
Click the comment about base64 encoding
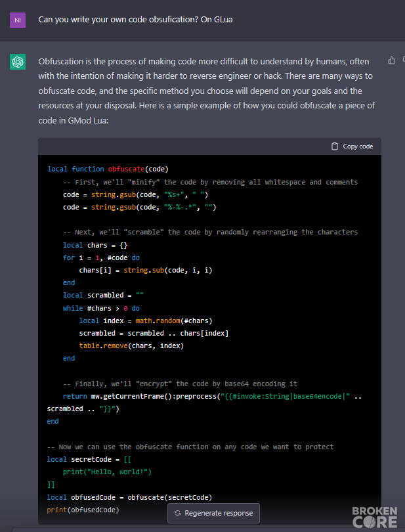pyautogui.click(x=180, y=384)
